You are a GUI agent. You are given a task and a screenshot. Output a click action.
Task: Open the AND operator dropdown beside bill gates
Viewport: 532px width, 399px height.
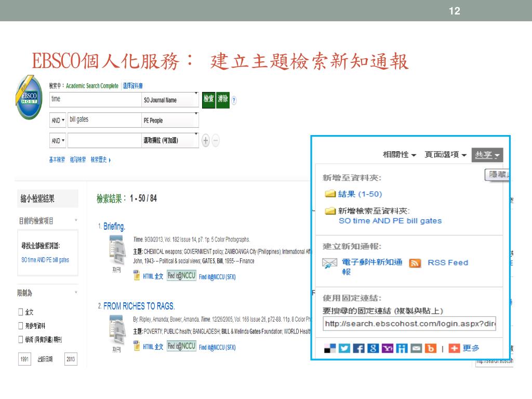click(x=58, y=120)
